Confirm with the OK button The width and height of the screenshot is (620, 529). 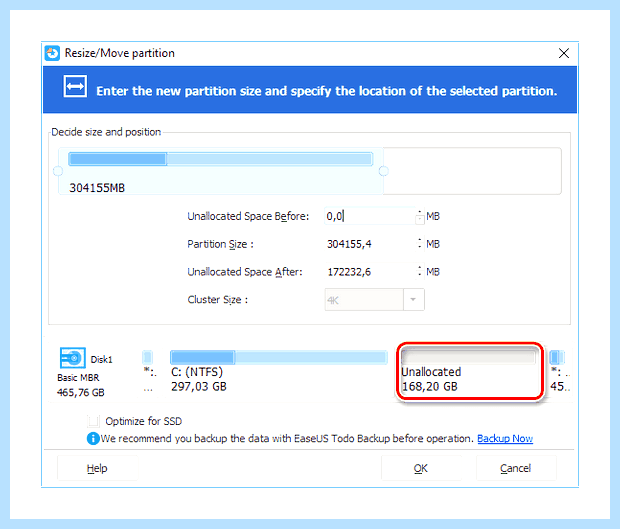(421, 468)
